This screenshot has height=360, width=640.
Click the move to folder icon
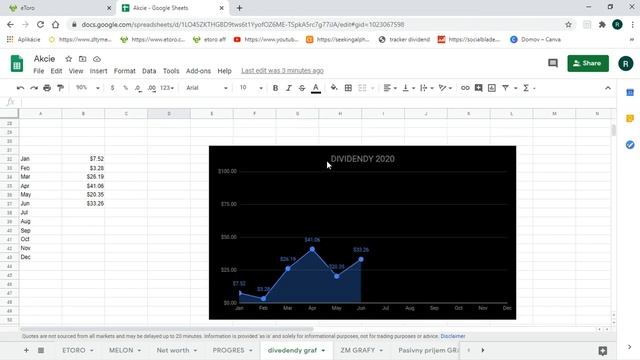tap(82, 59)
